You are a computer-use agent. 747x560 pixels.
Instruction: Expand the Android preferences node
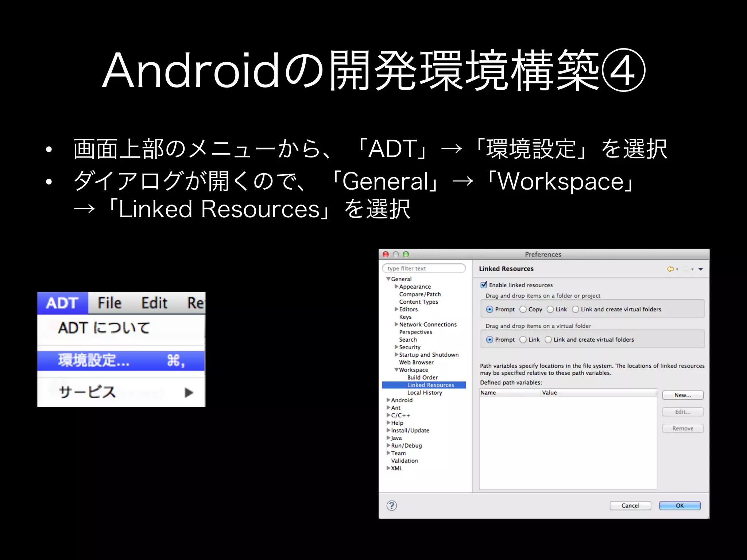click(x=388, y=400)
